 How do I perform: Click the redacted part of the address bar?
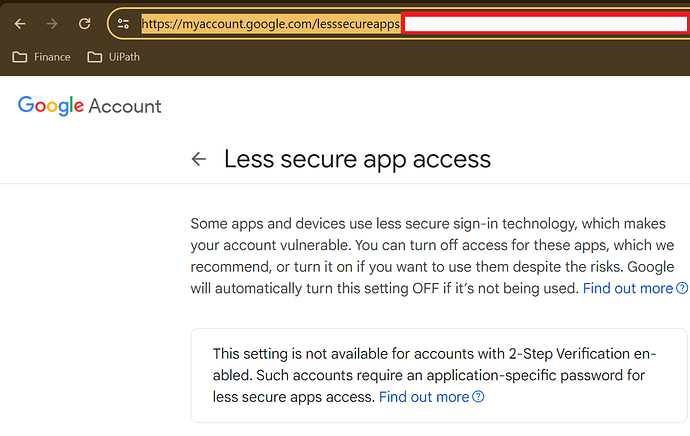tap(545, 23)
